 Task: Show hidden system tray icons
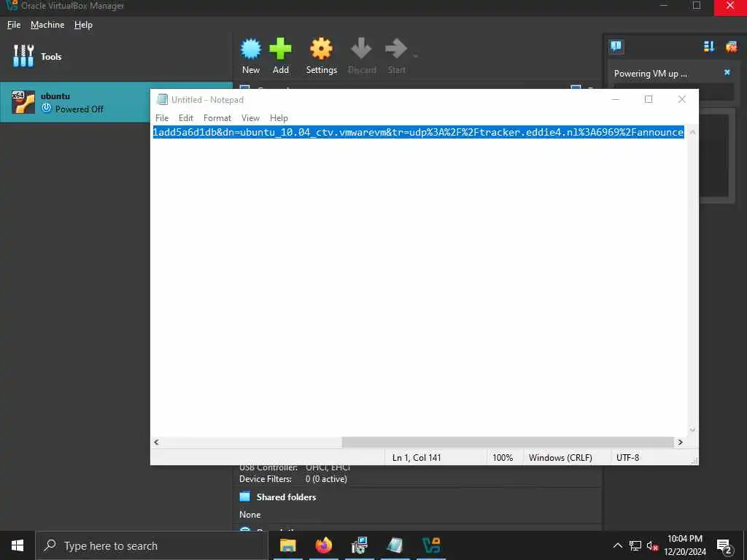[x=617, y=545]
